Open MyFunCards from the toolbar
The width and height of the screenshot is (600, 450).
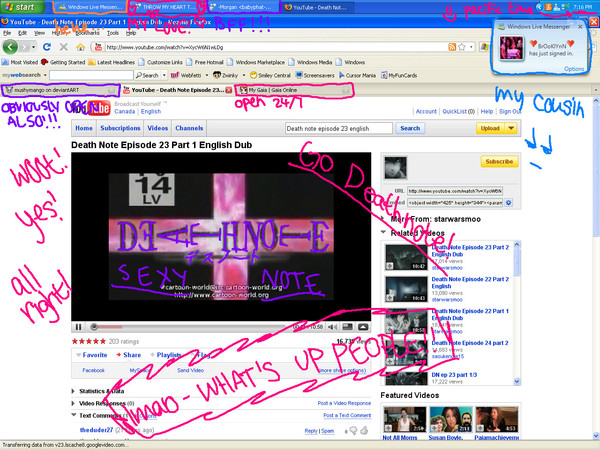399,75
